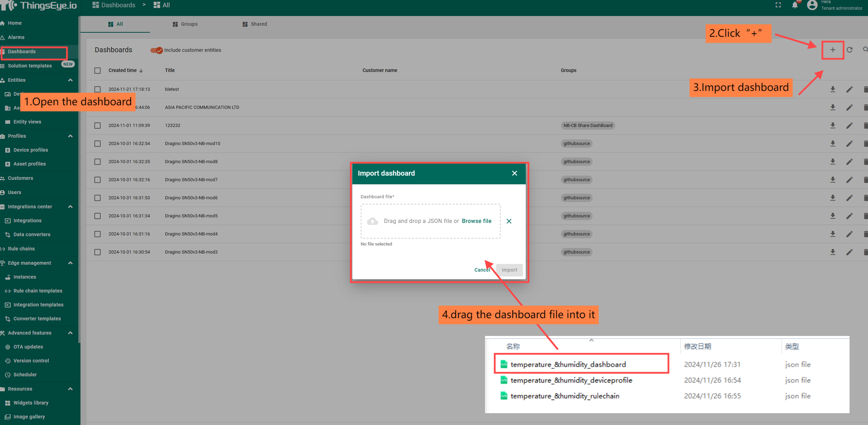The height and width of the screenshot is (425, 868).
Task: Collapse the Edge management sidebar section
Action: [70, 263]
